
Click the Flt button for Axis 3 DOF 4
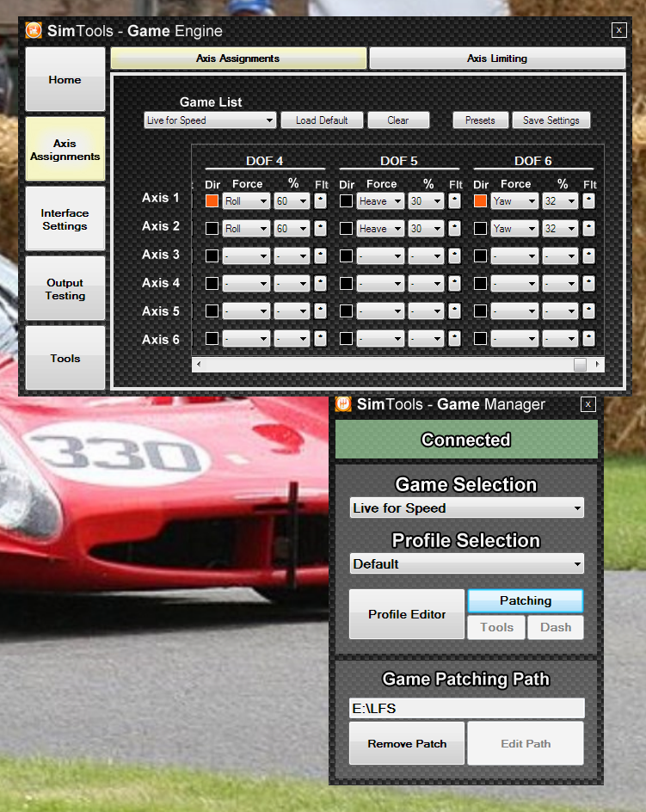coord(320,256)
